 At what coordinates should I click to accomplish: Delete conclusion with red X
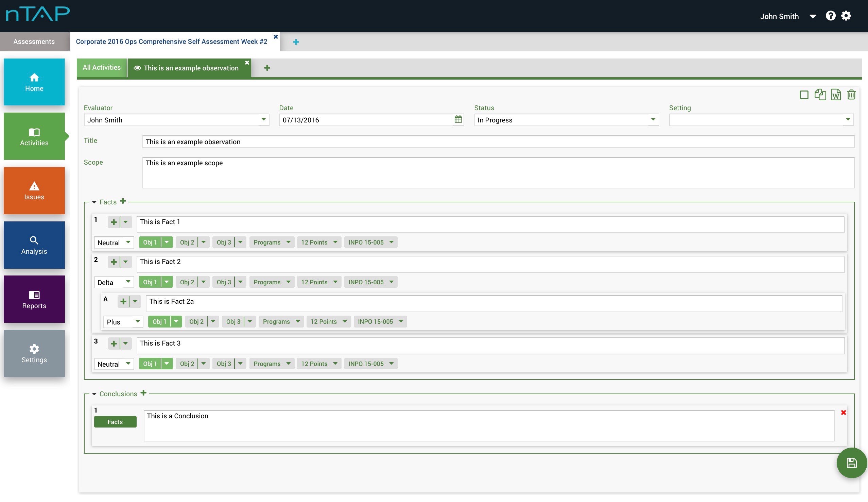click(x=843, y=413)
